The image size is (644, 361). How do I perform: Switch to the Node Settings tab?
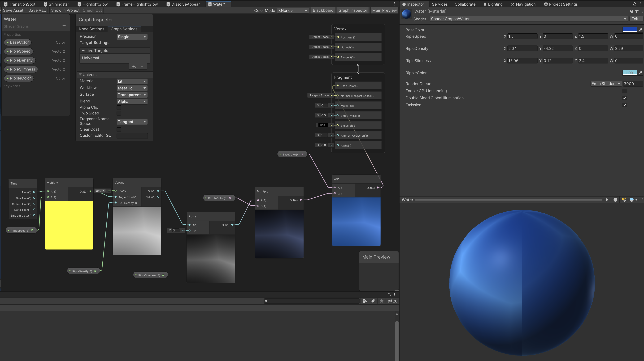[x=91, y=29]
